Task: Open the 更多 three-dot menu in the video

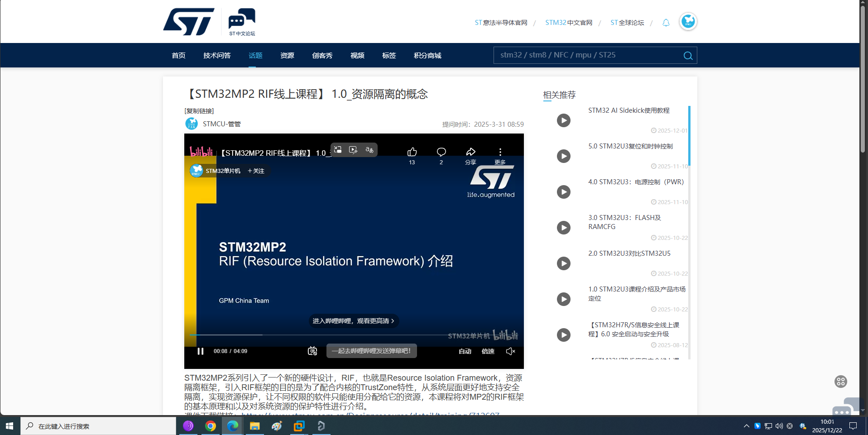Action: coord(500,152)
